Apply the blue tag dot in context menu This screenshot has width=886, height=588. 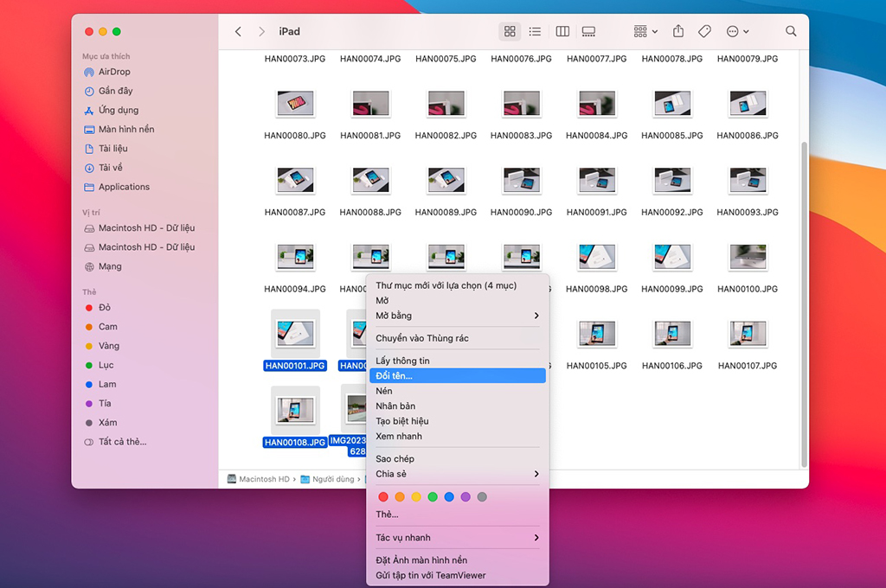coord(449,497)
